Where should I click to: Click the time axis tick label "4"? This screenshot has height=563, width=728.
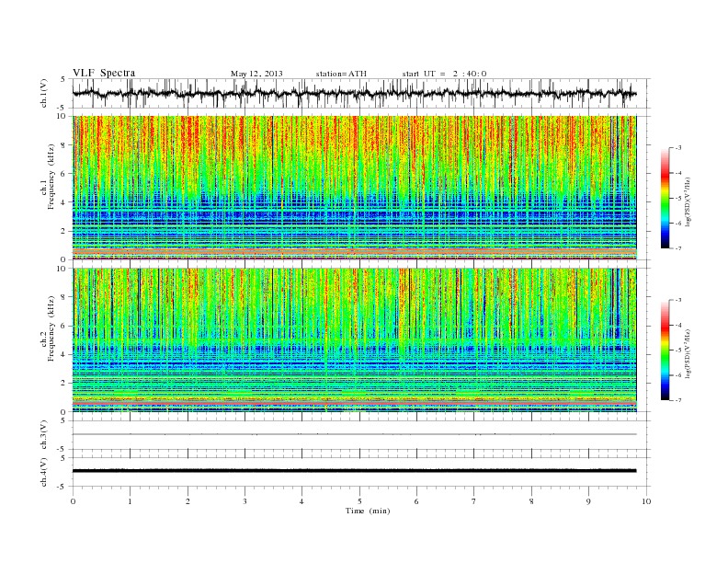[x=301, y=501]
